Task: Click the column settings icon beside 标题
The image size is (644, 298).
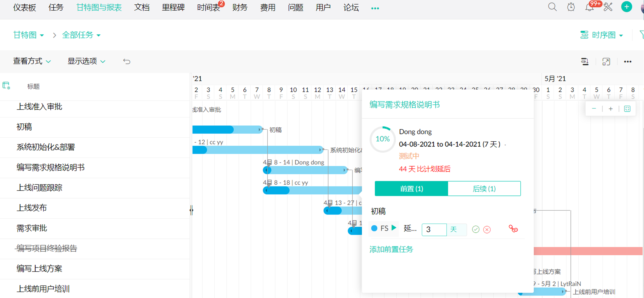Action: pyautogui.click(x=6, y=86)
